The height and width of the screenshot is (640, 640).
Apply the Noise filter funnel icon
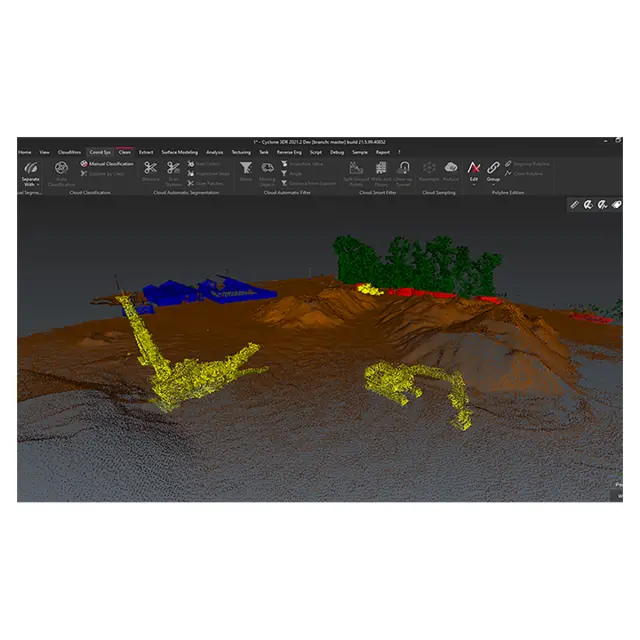tap(246, 168)
